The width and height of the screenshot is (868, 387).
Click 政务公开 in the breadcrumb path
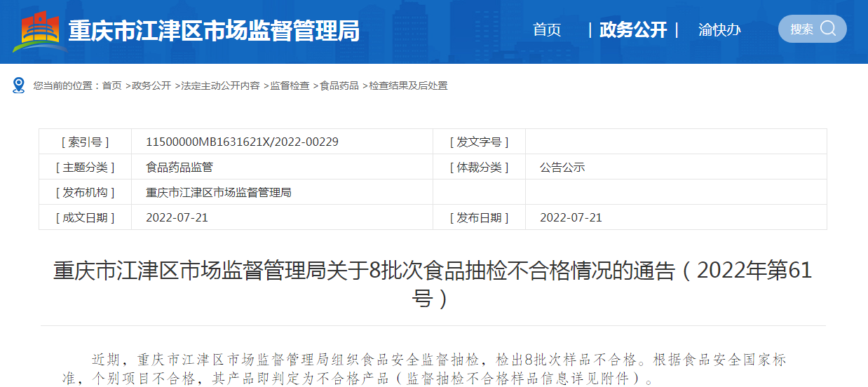point(151,86)
